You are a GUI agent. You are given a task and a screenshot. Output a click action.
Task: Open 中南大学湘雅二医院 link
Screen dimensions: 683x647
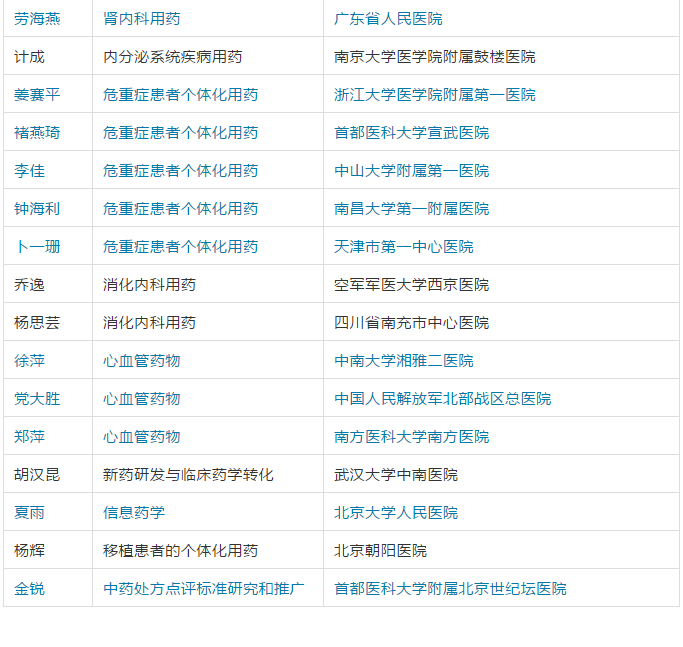click(x=404, y=360)
